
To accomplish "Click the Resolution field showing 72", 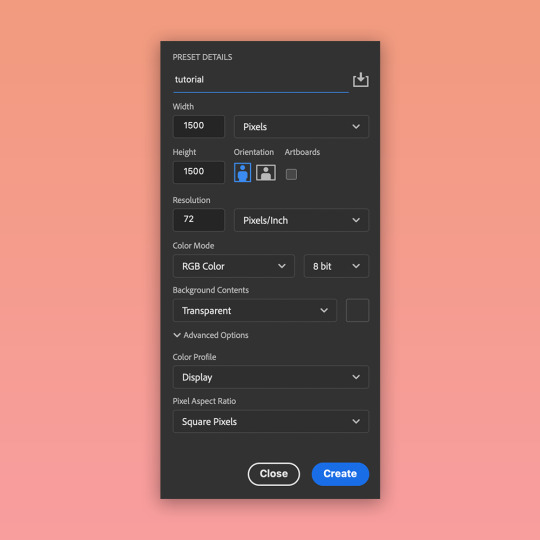I will (199, 220).
